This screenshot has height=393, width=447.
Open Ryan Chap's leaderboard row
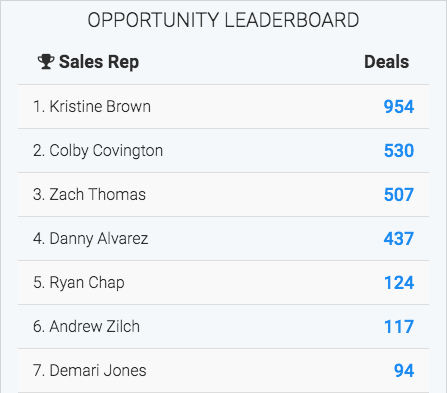223,283
